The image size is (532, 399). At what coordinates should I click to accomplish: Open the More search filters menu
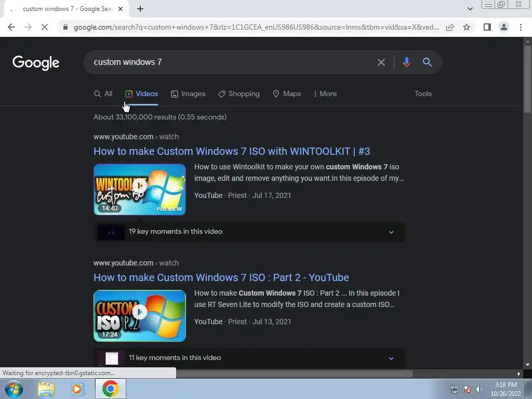click(325, 94)
